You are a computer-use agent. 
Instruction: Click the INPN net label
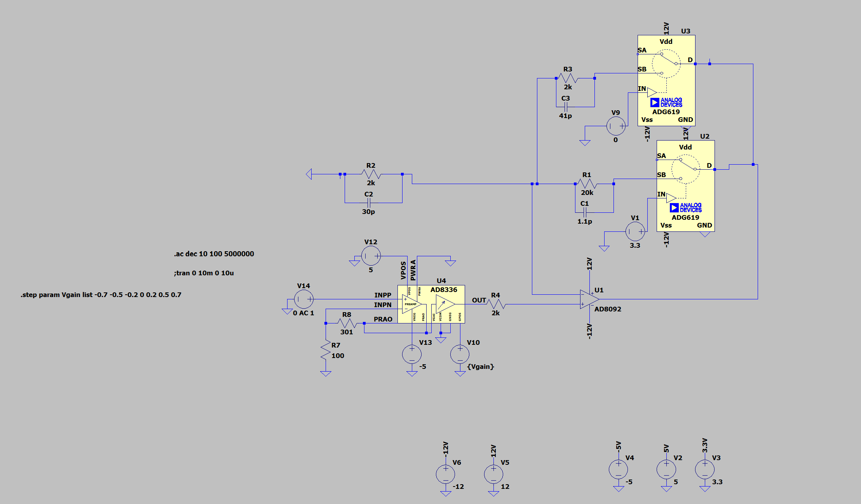click(x=383, y=305)
